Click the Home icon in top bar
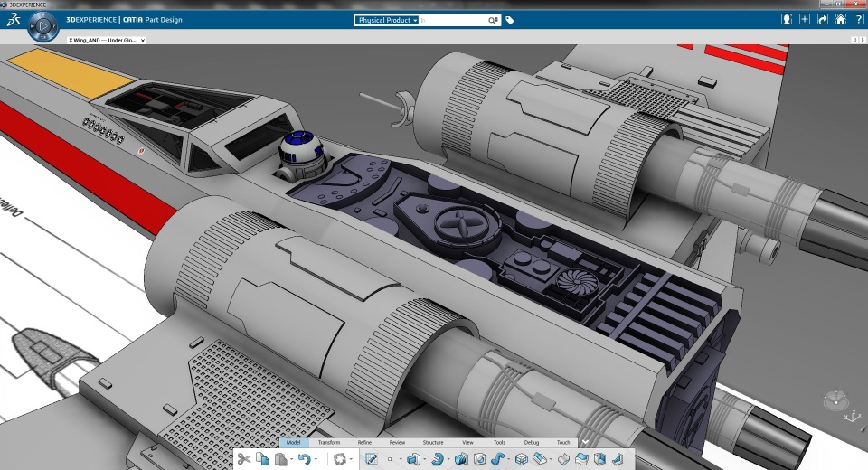868x470 pixels. pyautogui.click(x=840, y=19)
